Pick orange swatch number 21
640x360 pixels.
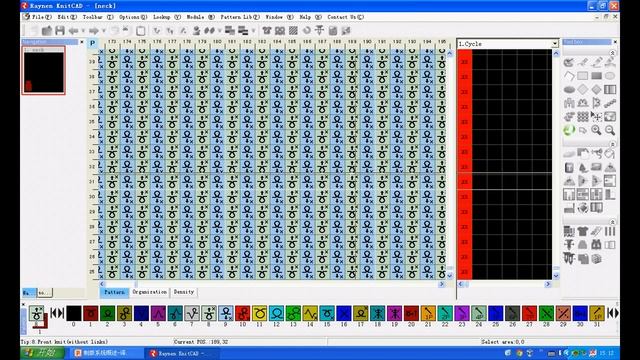(x=428, y=313)
